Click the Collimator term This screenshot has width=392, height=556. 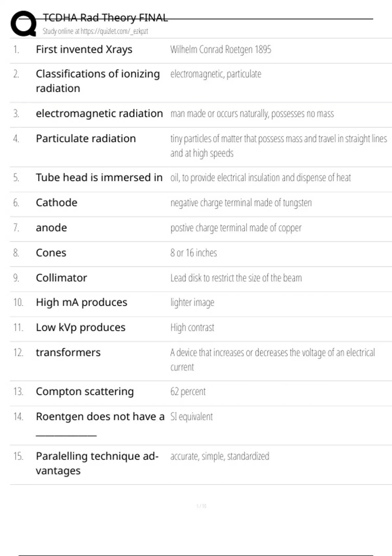[61, 278]
